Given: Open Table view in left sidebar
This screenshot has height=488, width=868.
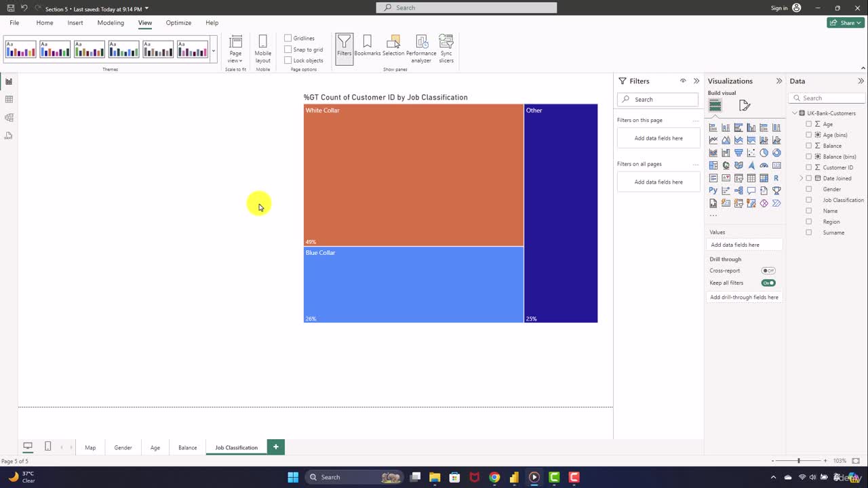Looking at the screenshot, I should (x=9, y=100).
